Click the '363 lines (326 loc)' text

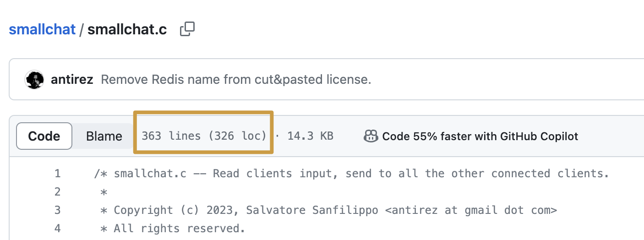(x=204, y=136)
